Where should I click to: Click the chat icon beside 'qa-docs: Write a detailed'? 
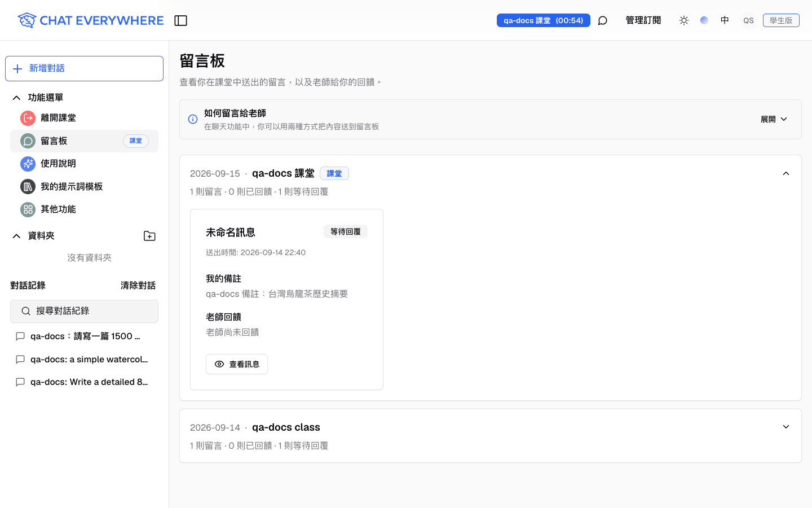[x=20, y=382]
